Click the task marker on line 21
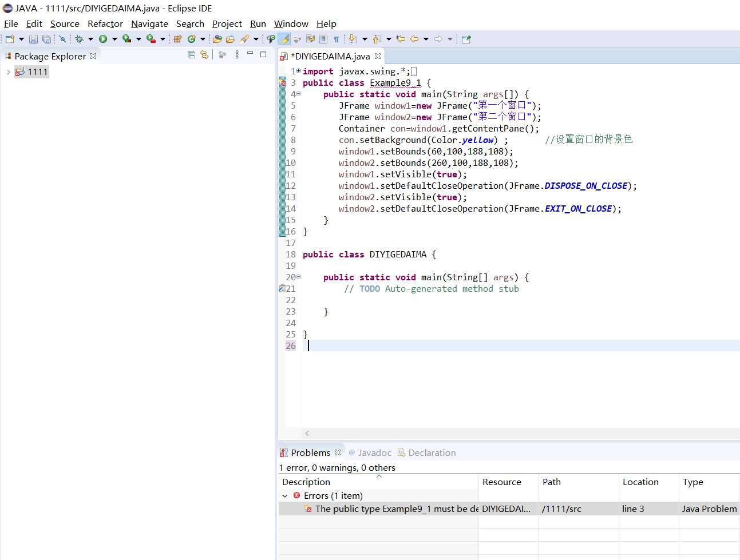The width and height of the screenshot is (740, 560). (x=282, y=288)
